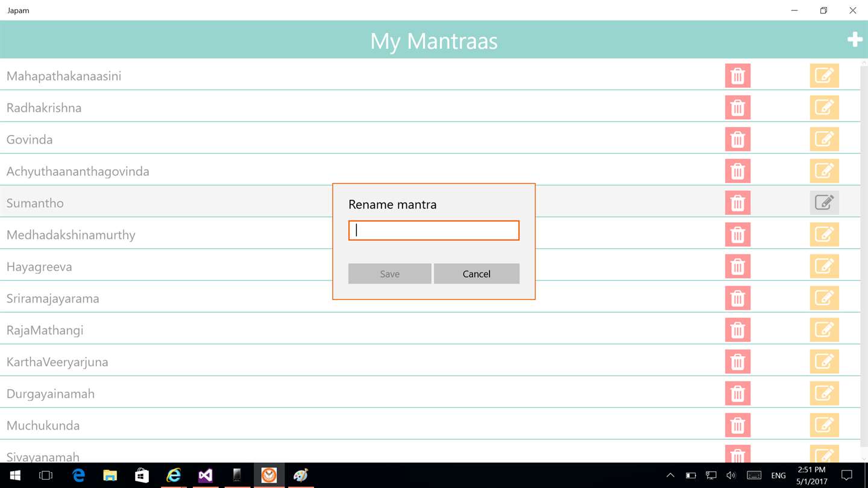The height and width of the screenshot is (488, 868).
Task: Select the Sriramajayarama list row
Action: [430, 297]
